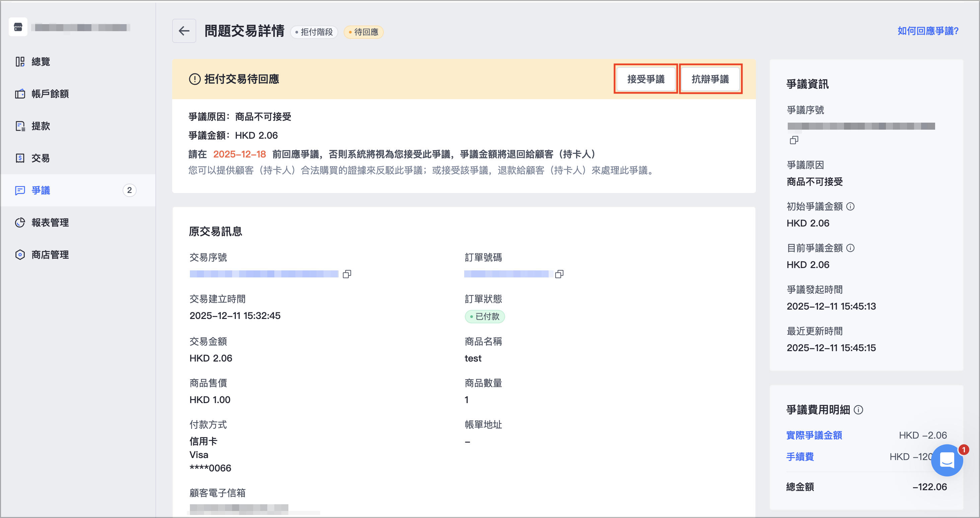This screenshot has width=980, height=518.
Task: Click the receipt icon beside 交易
Action: 20,158
